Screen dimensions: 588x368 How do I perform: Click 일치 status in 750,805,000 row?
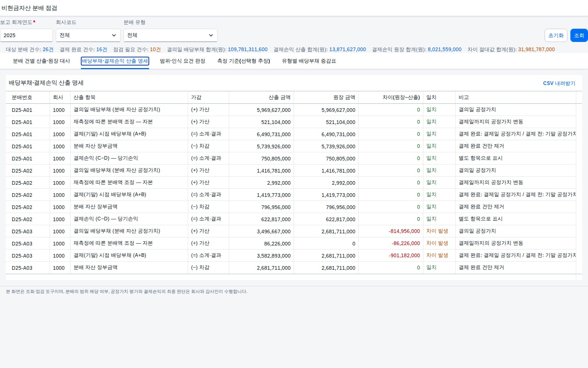coord(431,158)
